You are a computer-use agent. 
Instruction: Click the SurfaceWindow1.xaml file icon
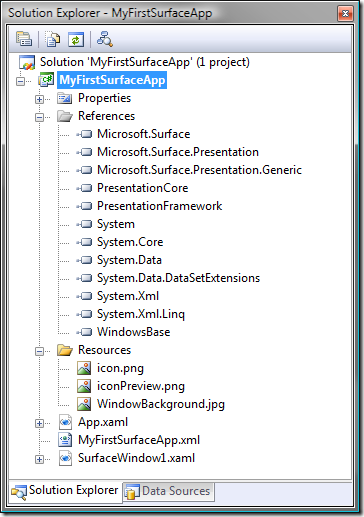[65, 458]
